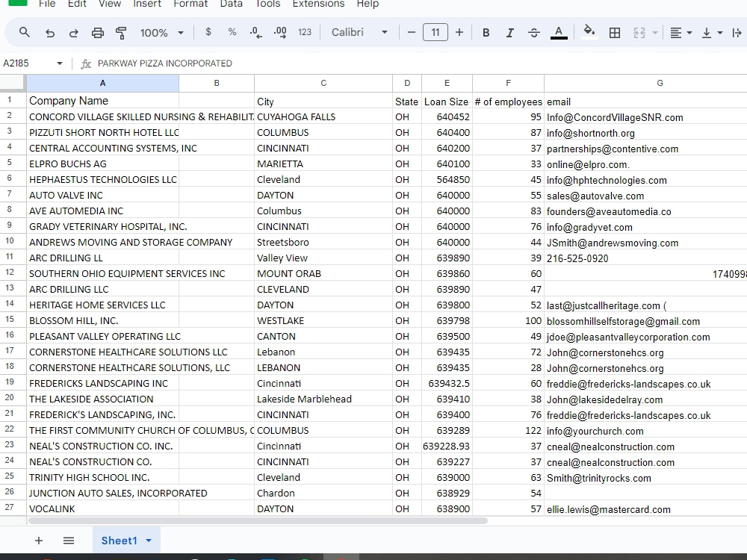Click the formula bar text

165,63
